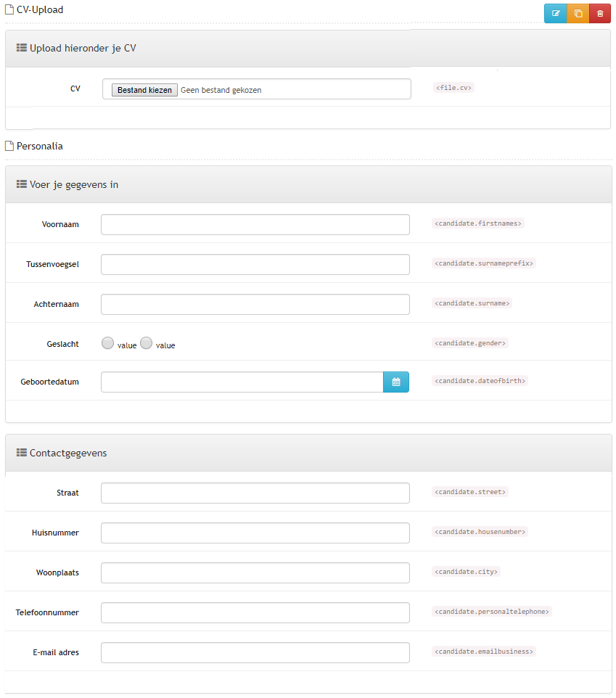This screenshot has width=616, height=698.
Task: Click the list icon beside Voer je gegevens in
Action: point(21,184)
